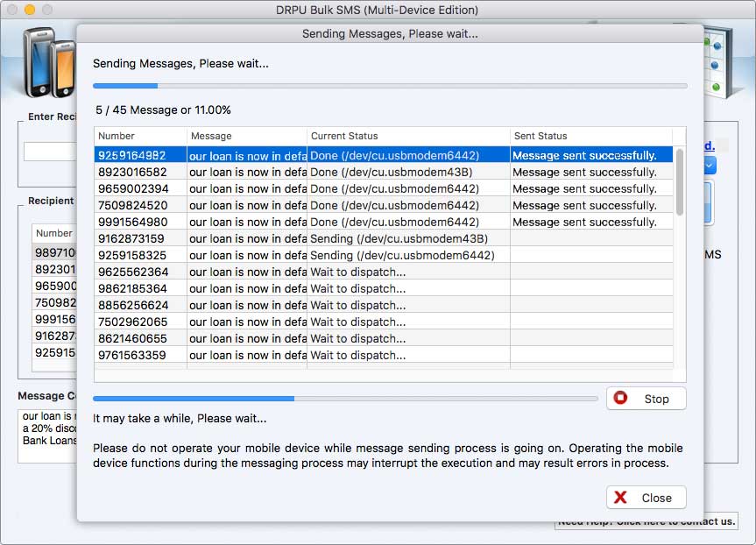Screen dimensions: 756x545
Task: Click the red X icon on Close button
Action: pos(620,498)
